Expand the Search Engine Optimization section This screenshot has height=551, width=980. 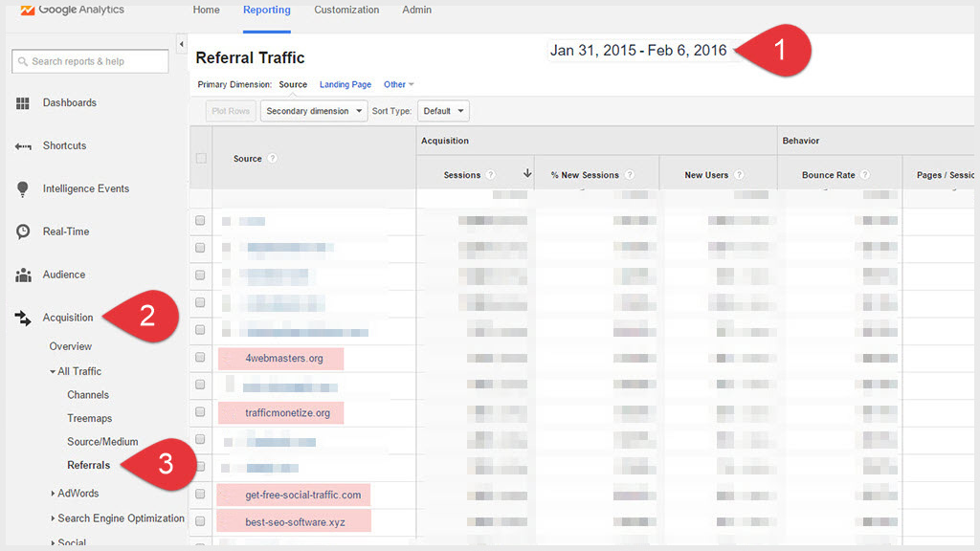pos(53,518)
